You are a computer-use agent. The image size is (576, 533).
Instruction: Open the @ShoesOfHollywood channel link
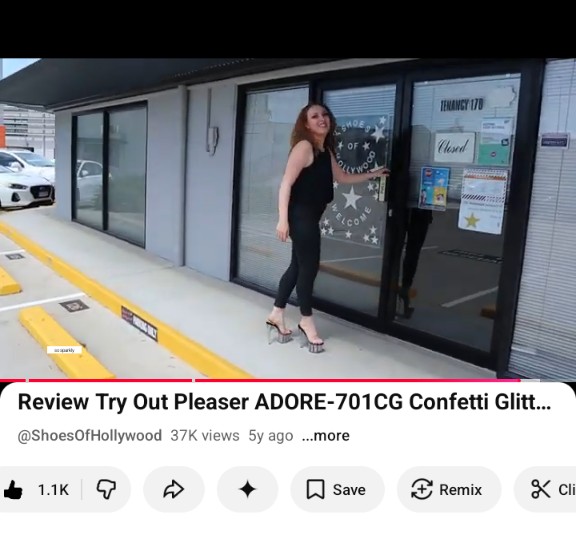(90, 436)
